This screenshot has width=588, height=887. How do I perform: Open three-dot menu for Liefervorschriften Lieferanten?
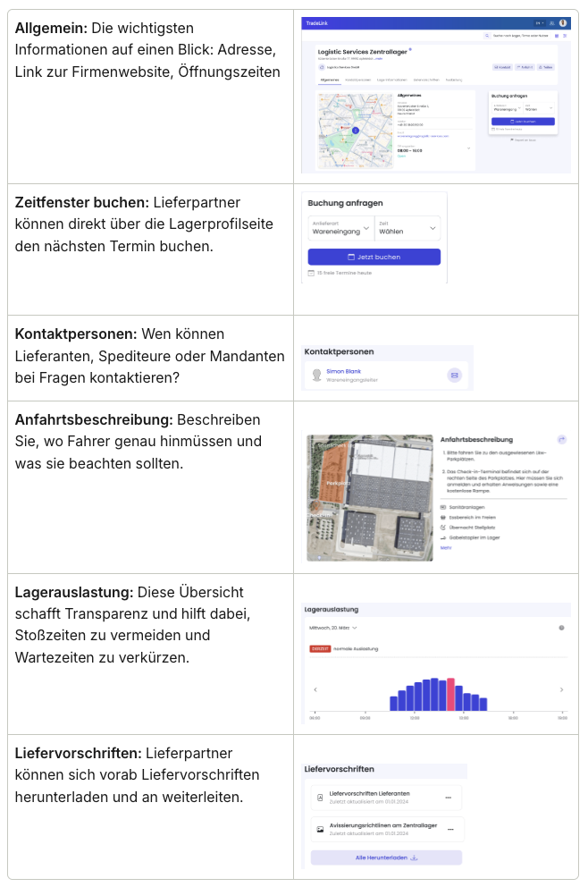(449, 797)
